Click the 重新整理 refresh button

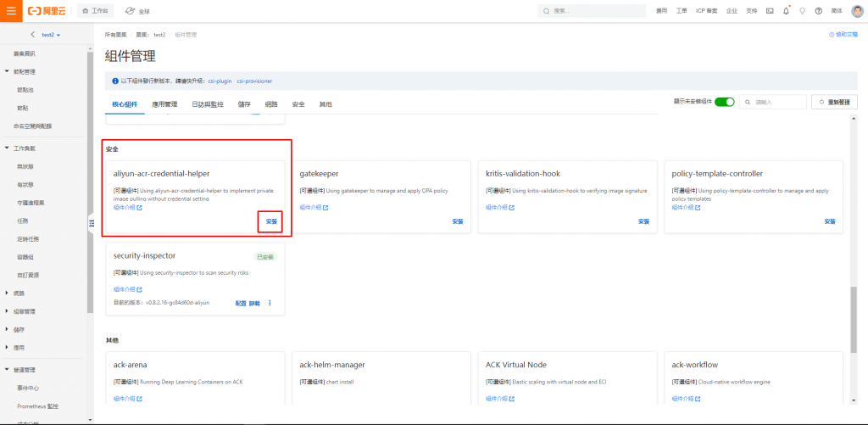click(x=834, y=102)
